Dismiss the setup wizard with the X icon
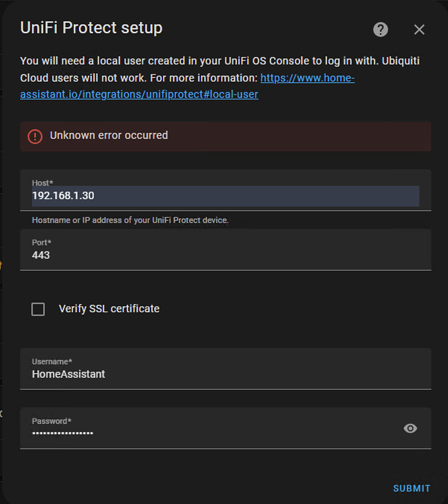Viewport: 448px width, 504px height. click(x=419, y=30)
